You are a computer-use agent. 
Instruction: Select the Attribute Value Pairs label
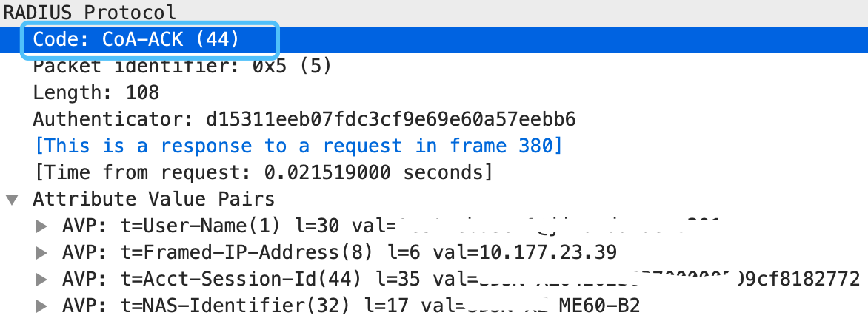(154, 199)
